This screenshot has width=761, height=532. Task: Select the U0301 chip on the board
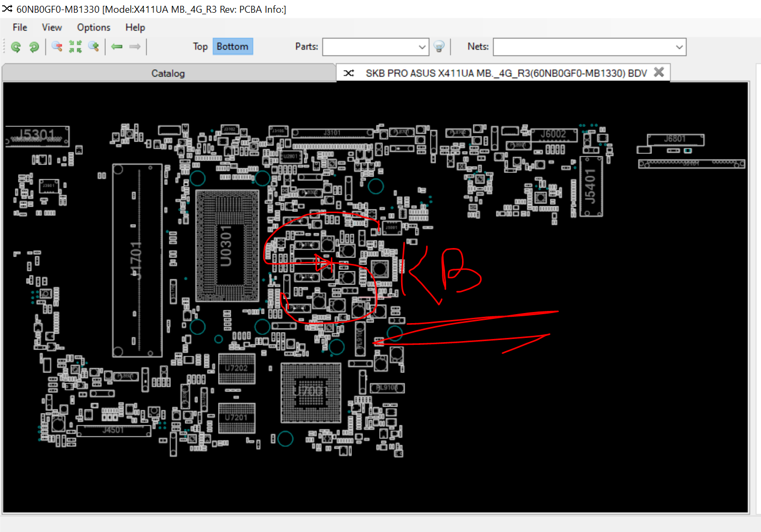click(x=228, y=246)
